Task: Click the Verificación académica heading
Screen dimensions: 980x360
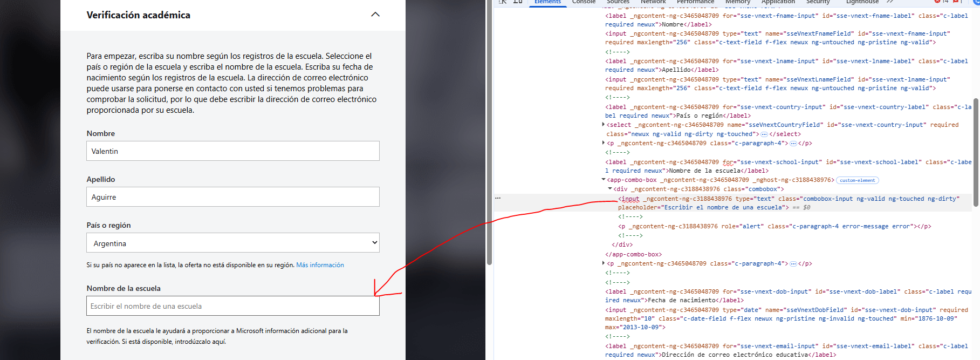Action: 138,15
